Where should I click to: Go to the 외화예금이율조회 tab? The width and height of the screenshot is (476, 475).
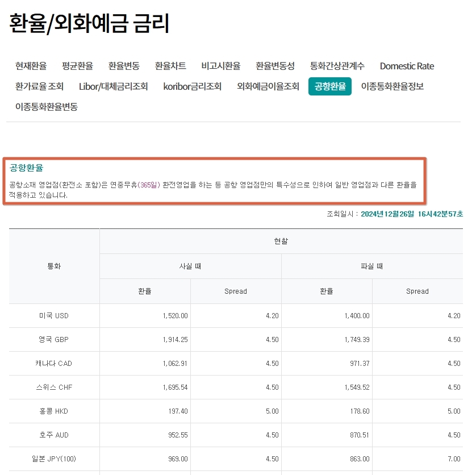tap(267, 87)
